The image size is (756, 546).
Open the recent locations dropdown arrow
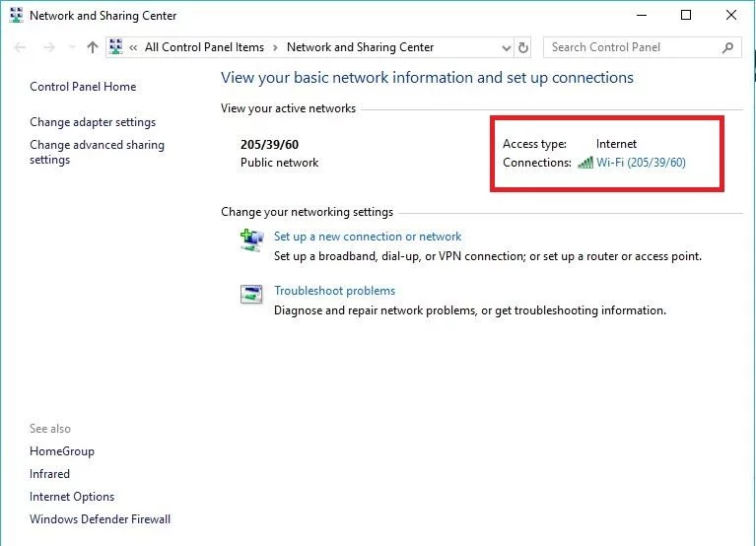click(x=72, y=47)
